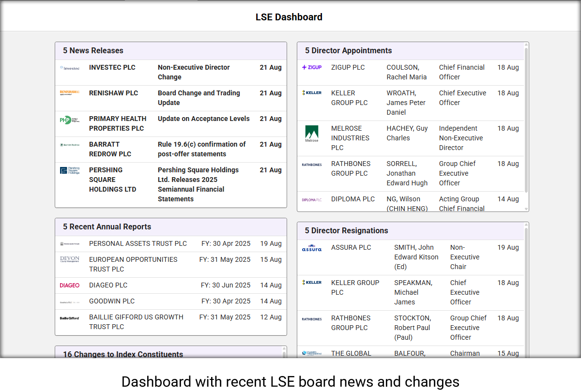The image size is (581, 392).
Task: Click SMITH, John Edward Kitson resignation
Action: coord(411,257)
